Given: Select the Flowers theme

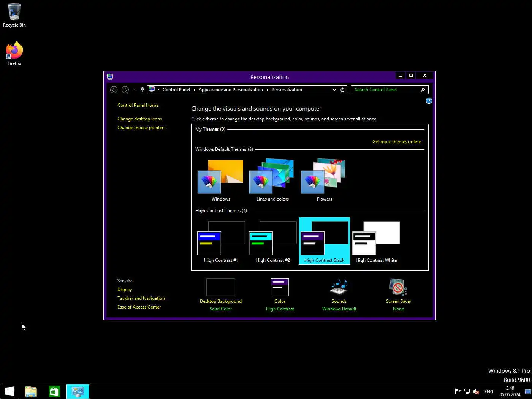Looking at the screenshot, I should [x=324, y=180].
